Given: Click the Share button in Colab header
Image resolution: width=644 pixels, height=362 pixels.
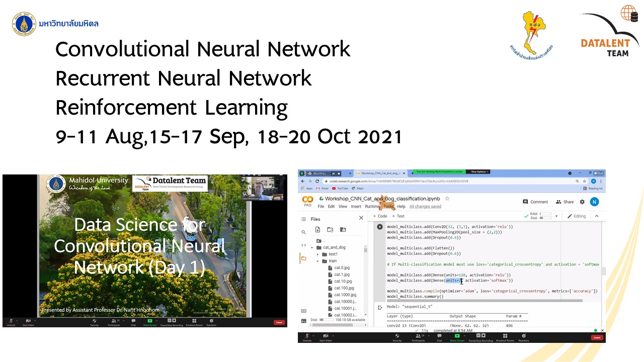Looking at the screenshot, I should pyautogui.click(x=565, y=202).
